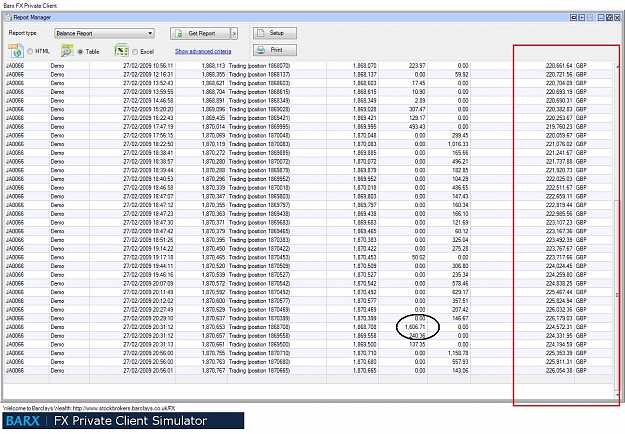
Task: Select the last row dated 27/02/2009 20:56:01
Action: tap(308, 371)
